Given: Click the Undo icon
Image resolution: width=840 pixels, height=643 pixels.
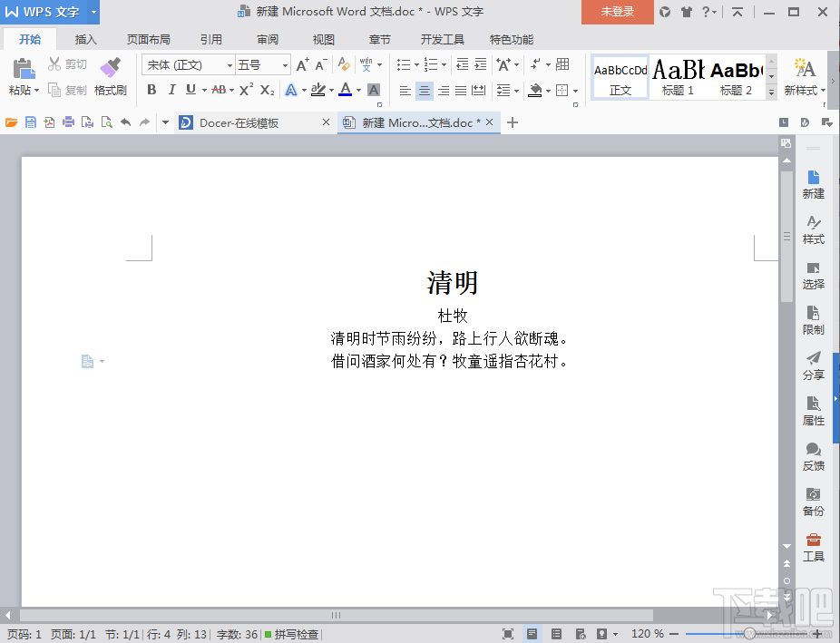Looking at the screenshot, I should pos(124,122).
